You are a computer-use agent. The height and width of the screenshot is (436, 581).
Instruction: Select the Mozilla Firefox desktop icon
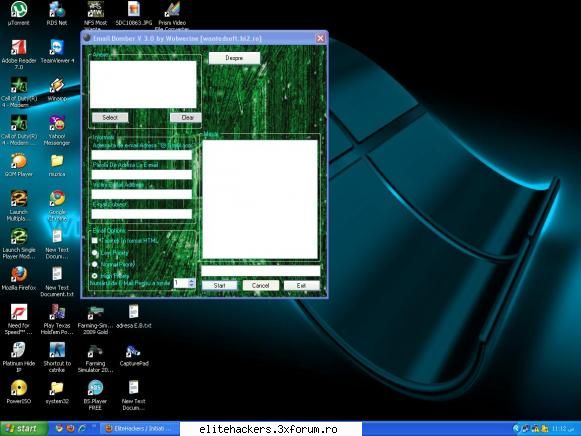(x=19, y=279)
